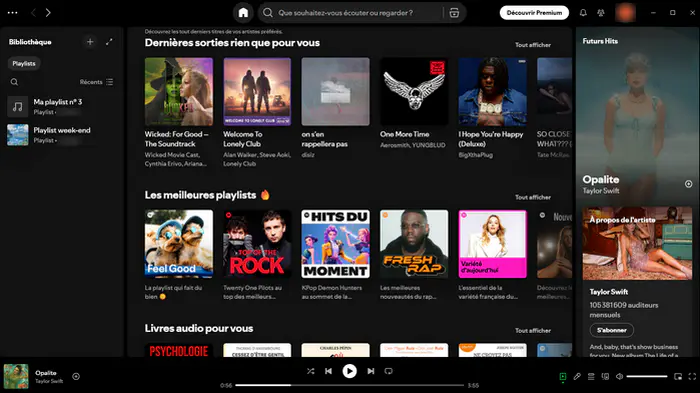700x393 pixels.
Task: Skip to the next track
Action: coord(371,371)
